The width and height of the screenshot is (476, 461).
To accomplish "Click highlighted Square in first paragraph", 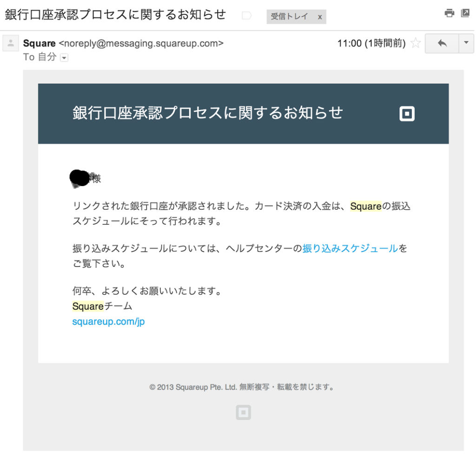I will pos(365,206).
